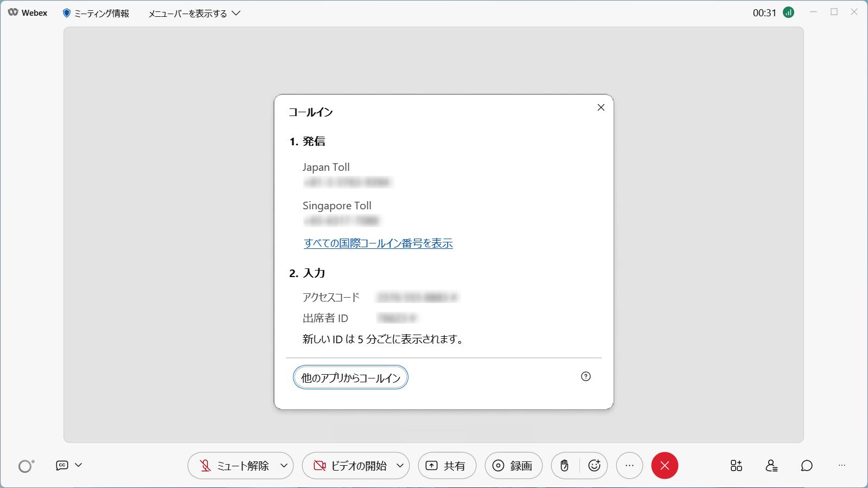The width and height of the screenshot is (868, 488).
Task: Start recording the meeting
Action: [x=513, y=465]
